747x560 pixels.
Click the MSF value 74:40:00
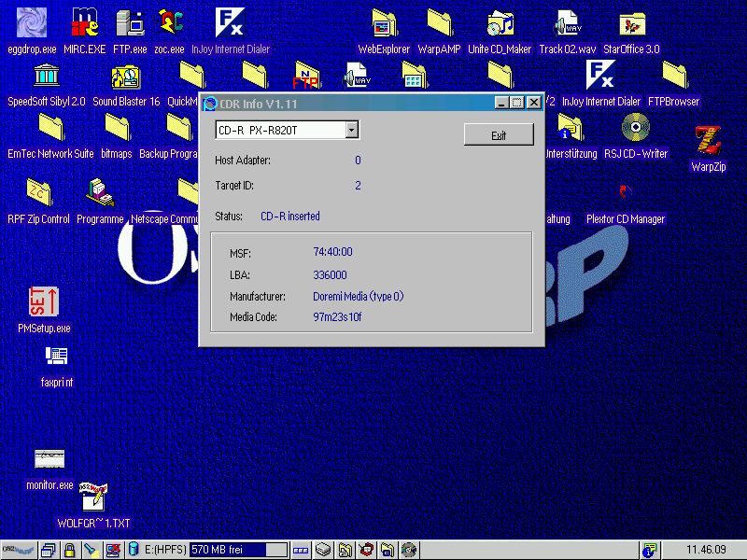point(332,252)
